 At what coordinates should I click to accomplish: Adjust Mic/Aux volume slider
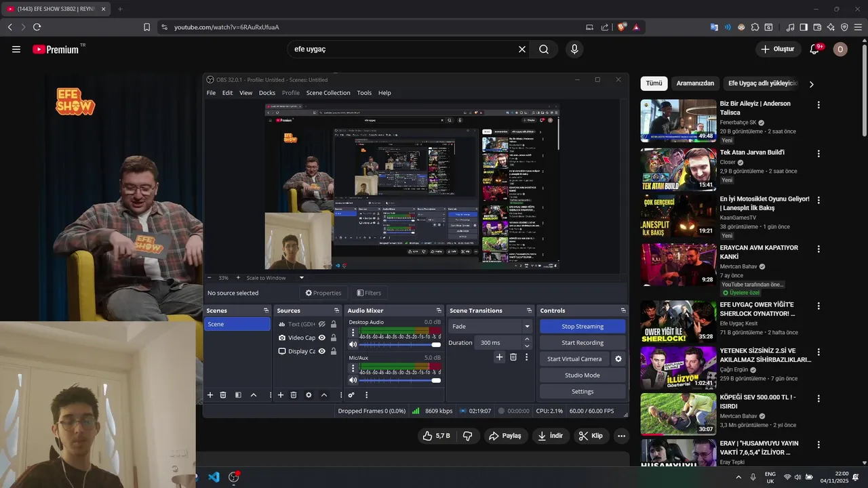pos(400,380)
